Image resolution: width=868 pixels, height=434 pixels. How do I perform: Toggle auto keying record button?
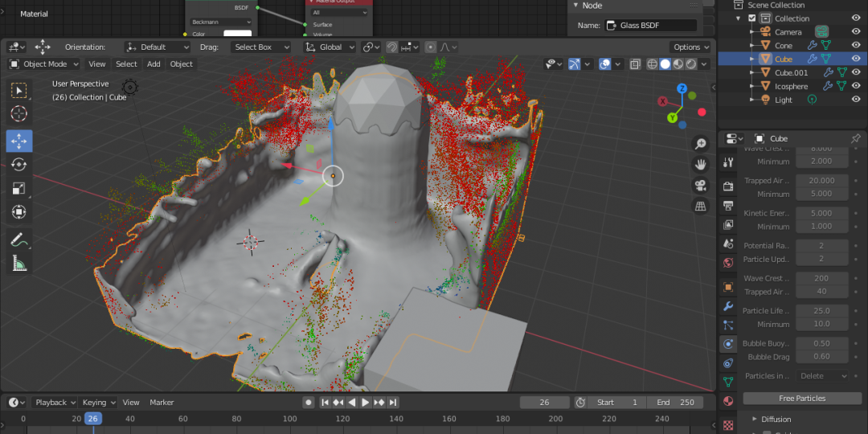click(309, 403)
